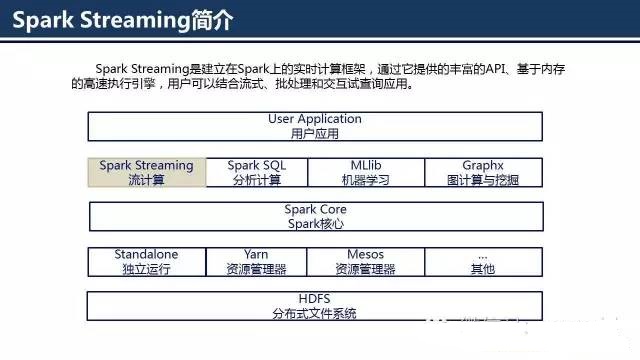
Task: Click the Spark Streaming简介 slide title
Action: point(123,20)
